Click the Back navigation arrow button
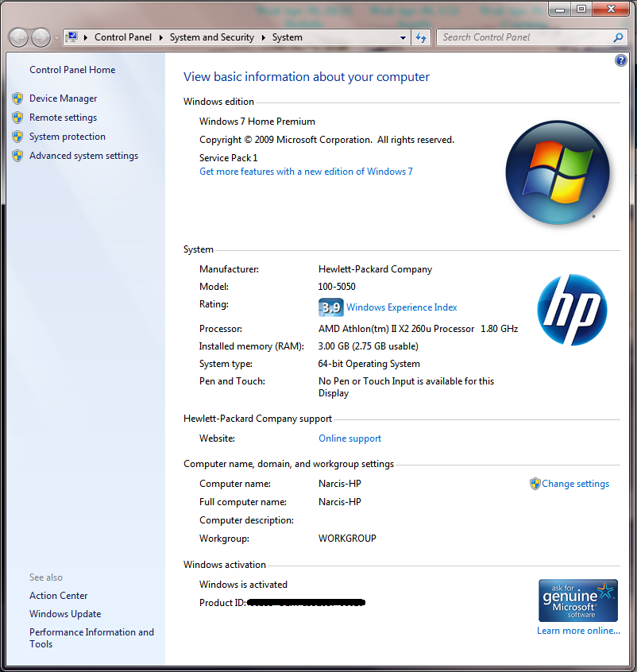 coord(18,37)
